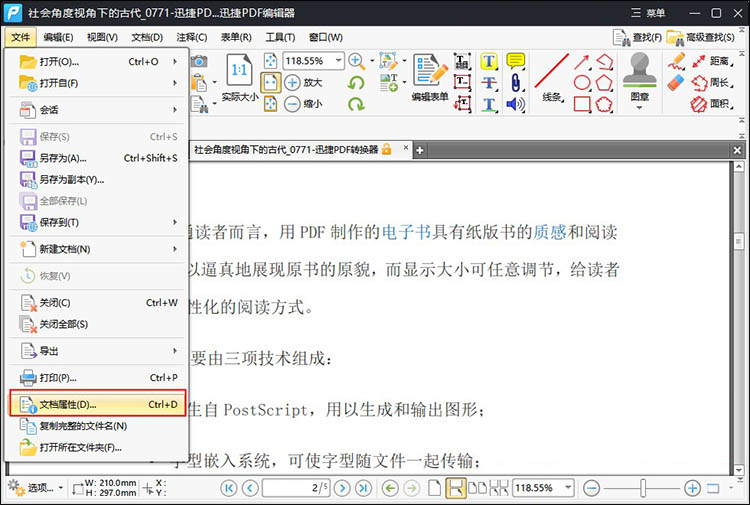Choose 关闭(C) from the file menu
The width and height of the screenshot is (750, 505).
98,303
